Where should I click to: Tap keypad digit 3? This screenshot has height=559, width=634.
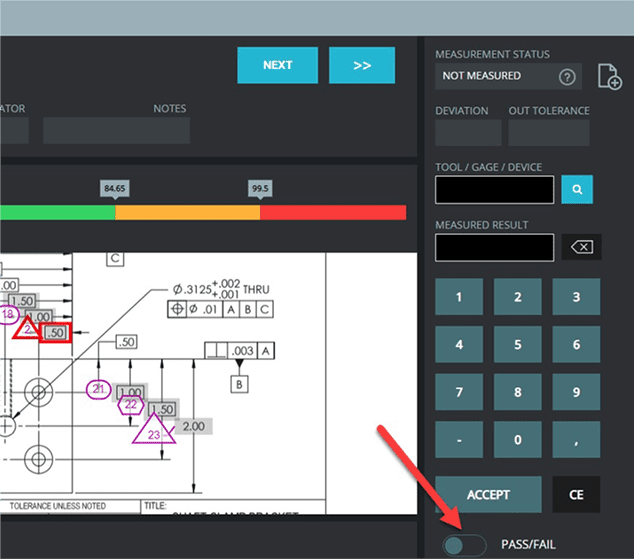click(576, 297)
